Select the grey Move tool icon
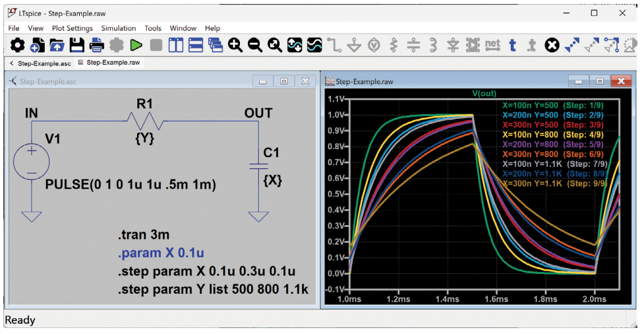 pos(591,45)
